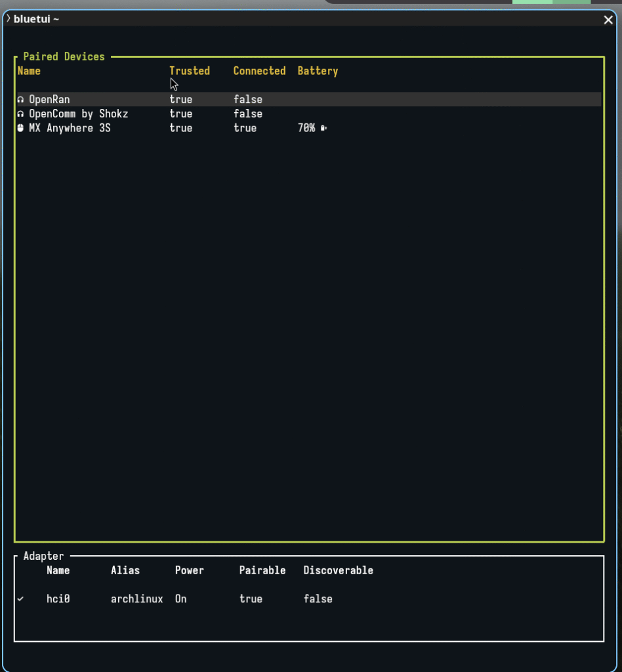The width and height of the screenshot is (622, 672).
Task: Toggle adapter Pairable true value
Action: pyautogui.click(x=251, y=599)
